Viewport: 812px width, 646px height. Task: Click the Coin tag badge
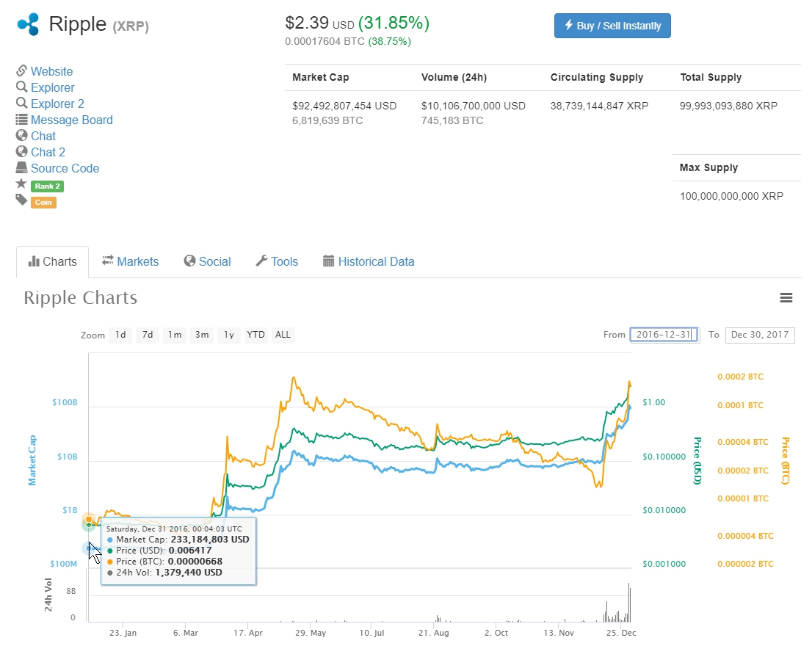coord(44,202)
